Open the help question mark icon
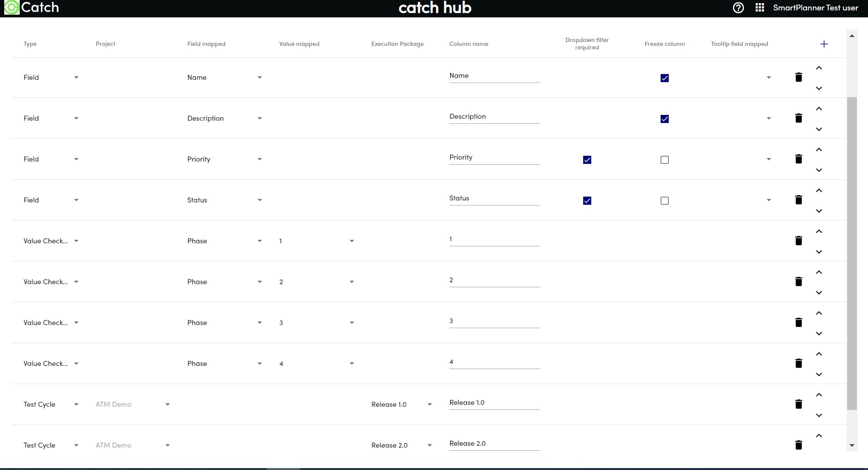 point(738,8)
